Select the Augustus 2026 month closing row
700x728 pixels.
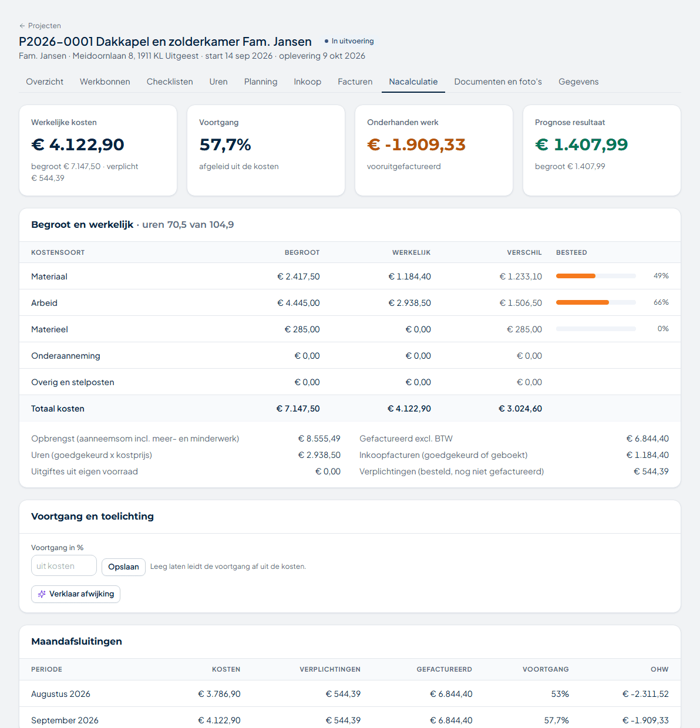[x=350, y=694]
